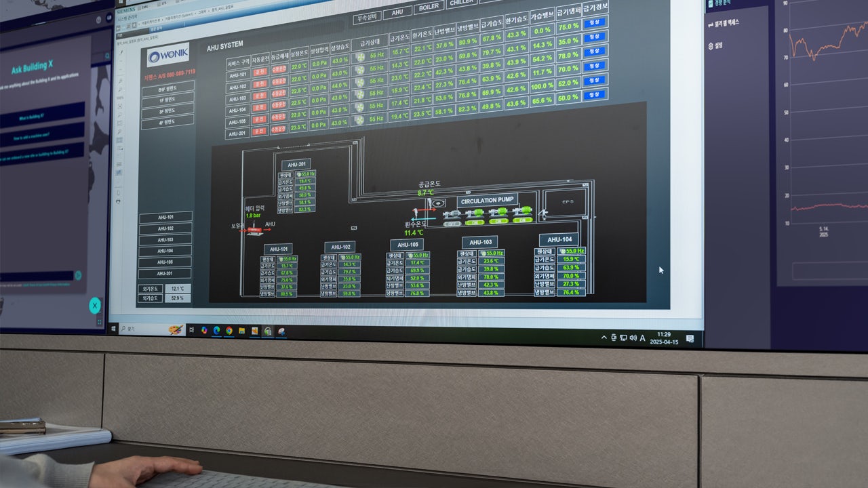This screenshot has width=868, height=488.
Task: Open Google Chrome from the taskbar
Action: [229, 331]
